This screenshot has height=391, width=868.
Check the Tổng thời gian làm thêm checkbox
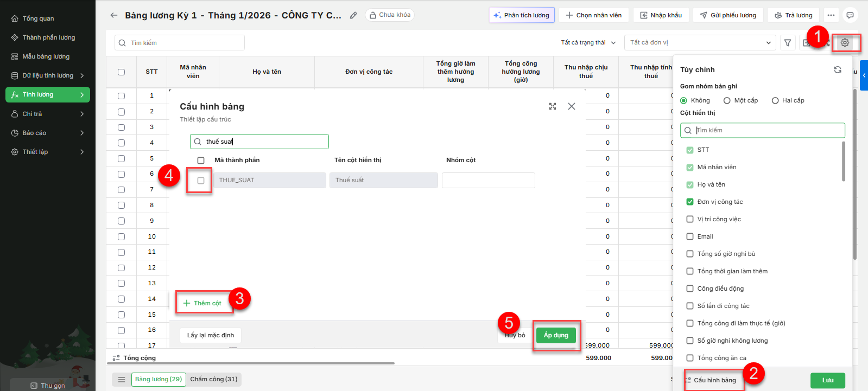(690, 271)
